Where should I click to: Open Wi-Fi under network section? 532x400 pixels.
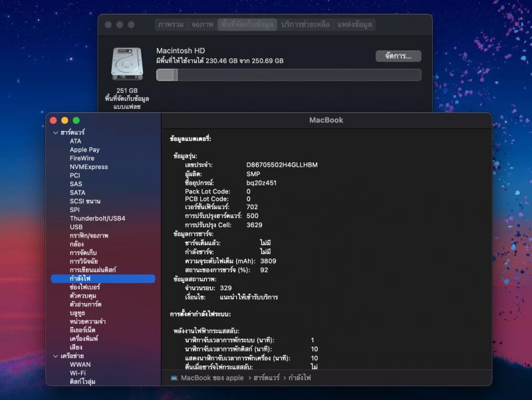click(78, 373)
